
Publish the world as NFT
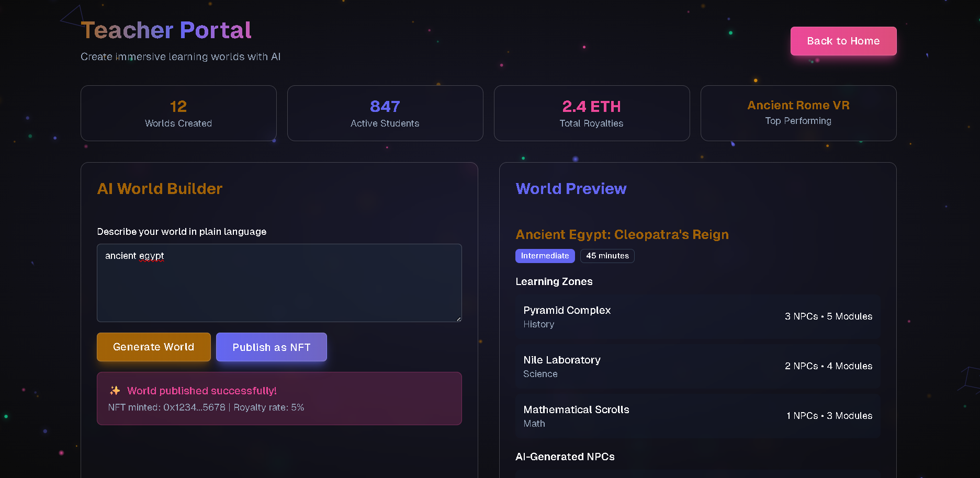(x=272, y=347)
